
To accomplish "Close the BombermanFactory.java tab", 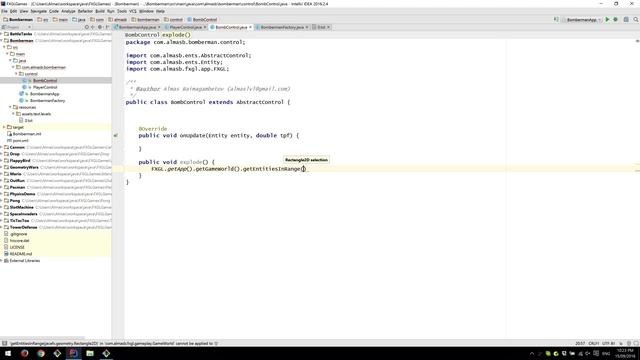I will 307,27.
